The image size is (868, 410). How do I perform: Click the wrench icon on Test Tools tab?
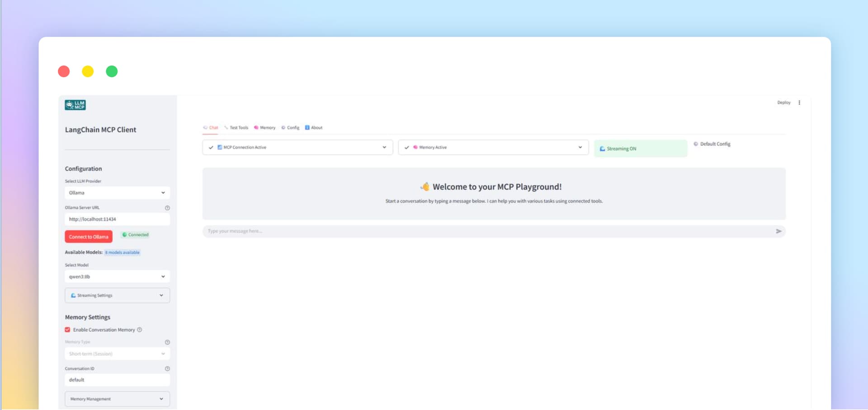(226, 128)
